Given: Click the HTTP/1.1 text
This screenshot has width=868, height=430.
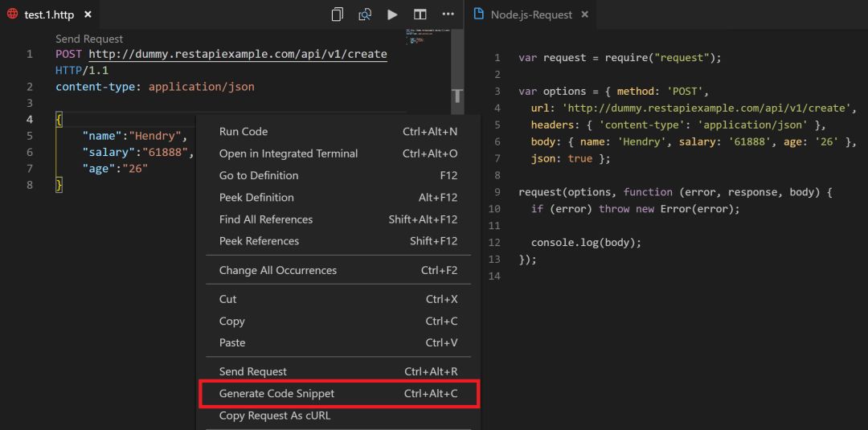Looking at the screenshot, I should (82, 70).
